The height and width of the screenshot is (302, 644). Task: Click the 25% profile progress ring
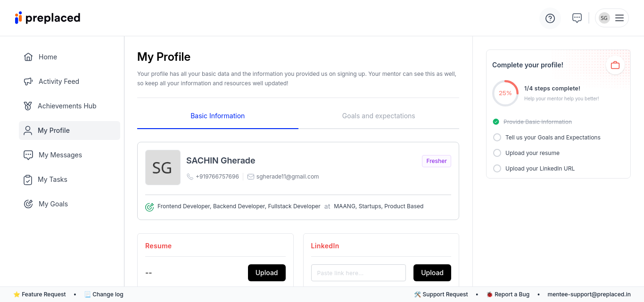pyautogui.click(x=505, y=93)
